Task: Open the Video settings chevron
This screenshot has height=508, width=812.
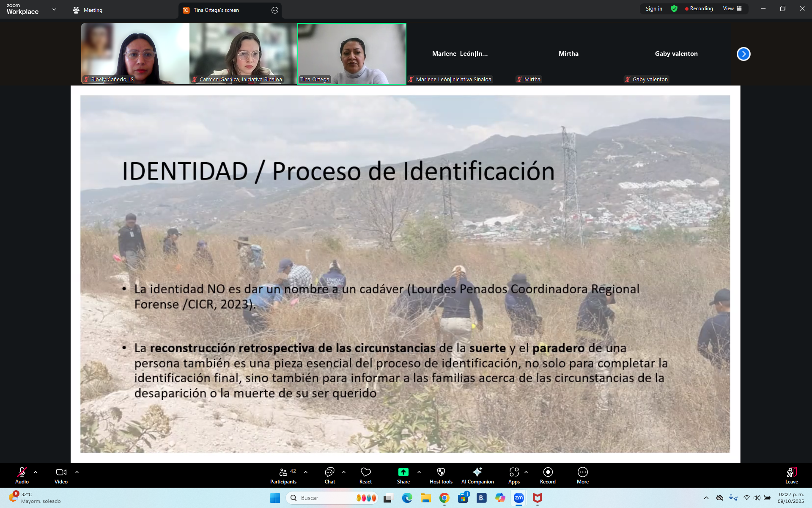Action: tap(77, 472)
